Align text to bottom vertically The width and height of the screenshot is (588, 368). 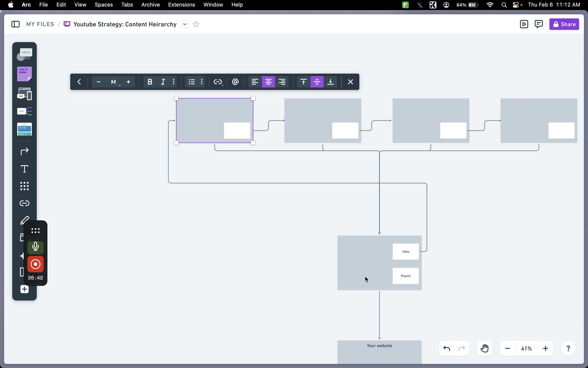330,82
